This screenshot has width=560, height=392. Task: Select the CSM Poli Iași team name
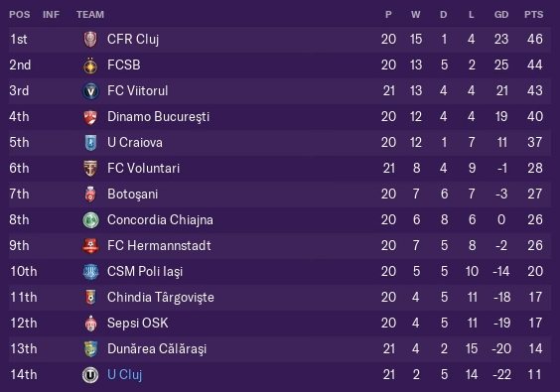(145, 272)
